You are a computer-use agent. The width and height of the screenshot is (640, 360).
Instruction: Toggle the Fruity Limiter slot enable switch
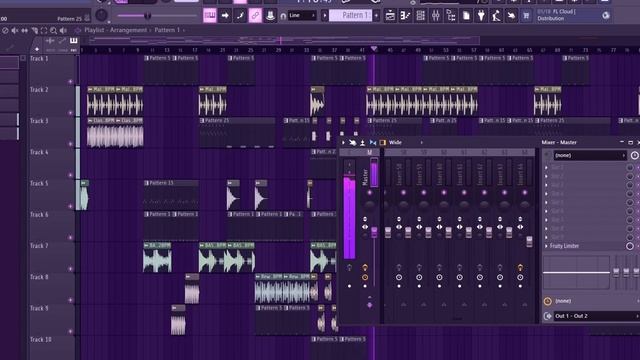click(630, 246)
